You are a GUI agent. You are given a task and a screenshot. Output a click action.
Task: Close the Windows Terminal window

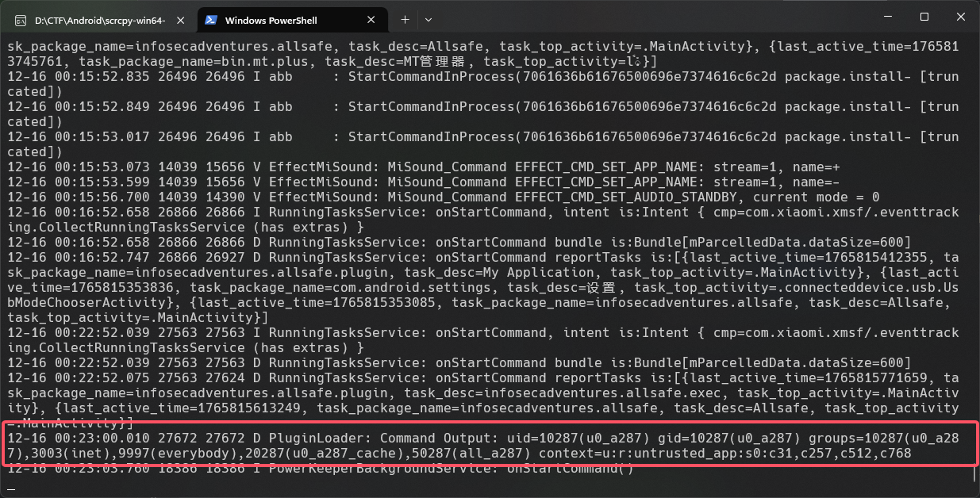pyautogui.click(x=961, y=17)
